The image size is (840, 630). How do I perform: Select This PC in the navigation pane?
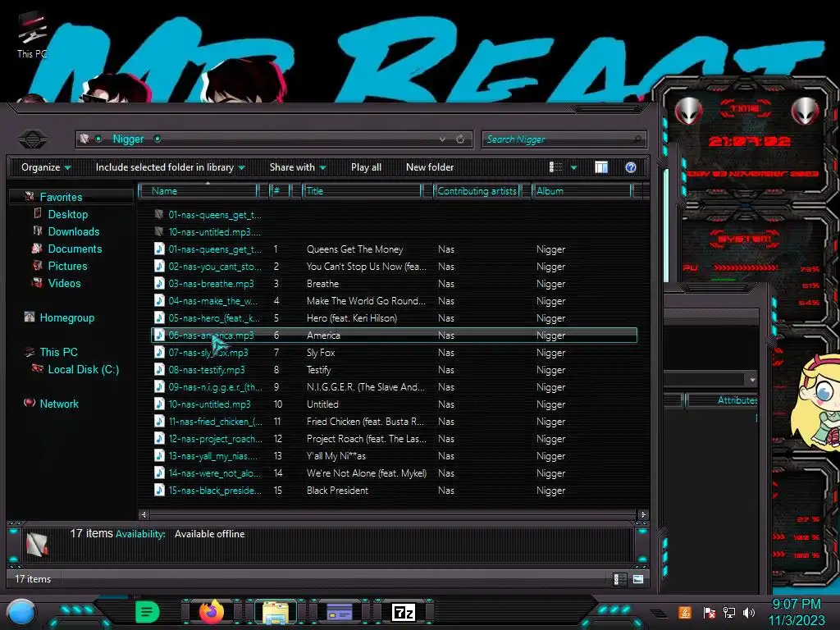click(59, 352)
